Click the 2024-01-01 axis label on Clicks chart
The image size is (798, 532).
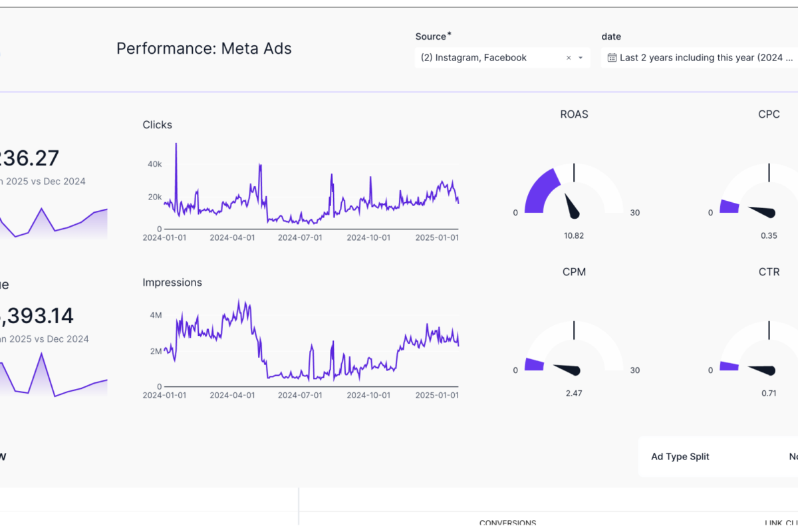165,237
